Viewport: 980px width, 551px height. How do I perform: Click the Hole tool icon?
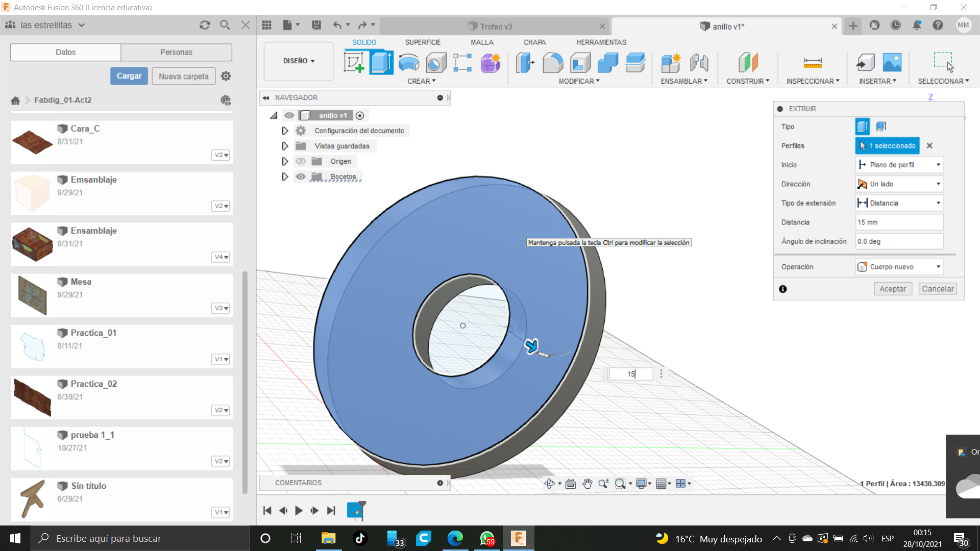click(x=436, y=63)
